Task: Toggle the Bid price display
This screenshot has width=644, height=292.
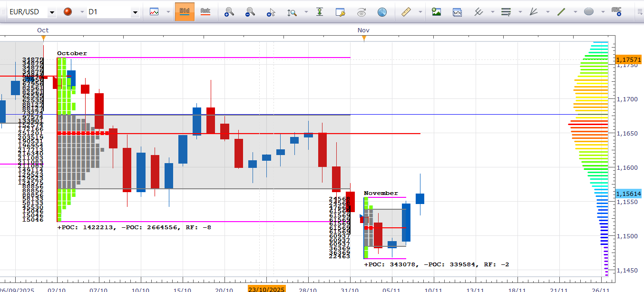Action: 185,12
